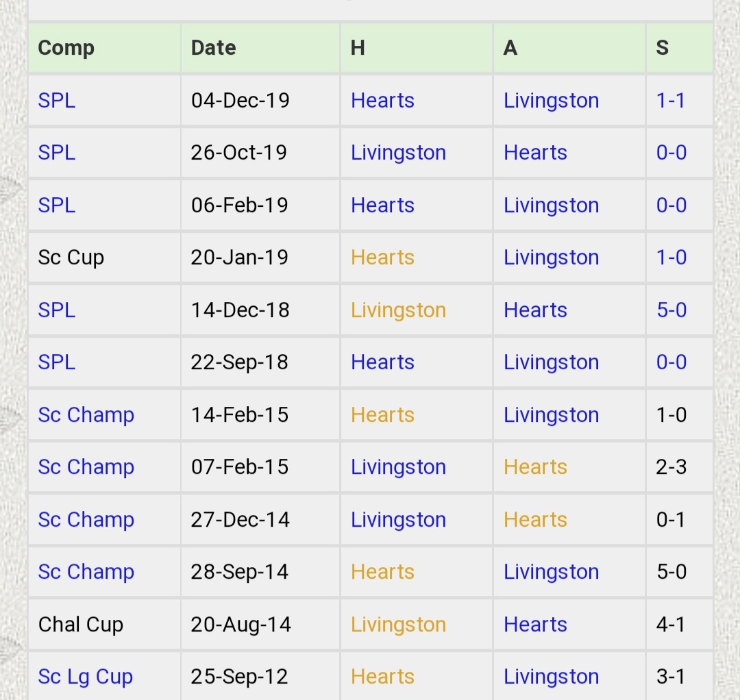The height and width of the screenshot is (700, 740).
Task: Click the Date column header
Action: click(x=213, y=48)
